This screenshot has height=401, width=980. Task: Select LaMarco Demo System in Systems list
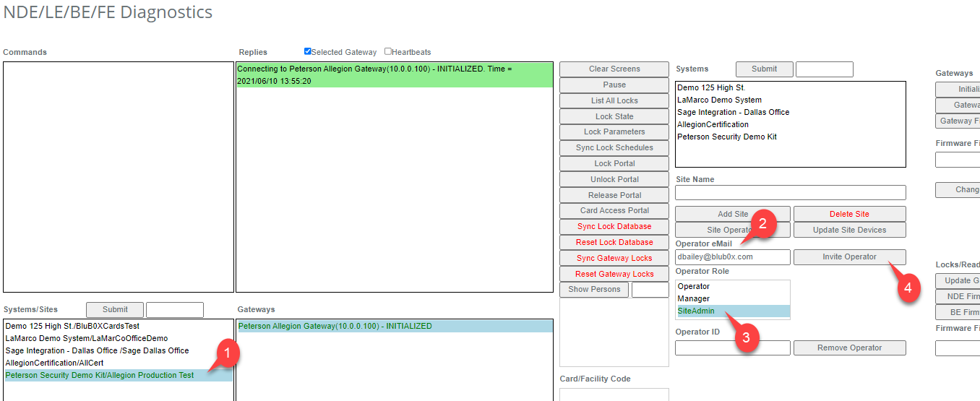click(719, 100)
